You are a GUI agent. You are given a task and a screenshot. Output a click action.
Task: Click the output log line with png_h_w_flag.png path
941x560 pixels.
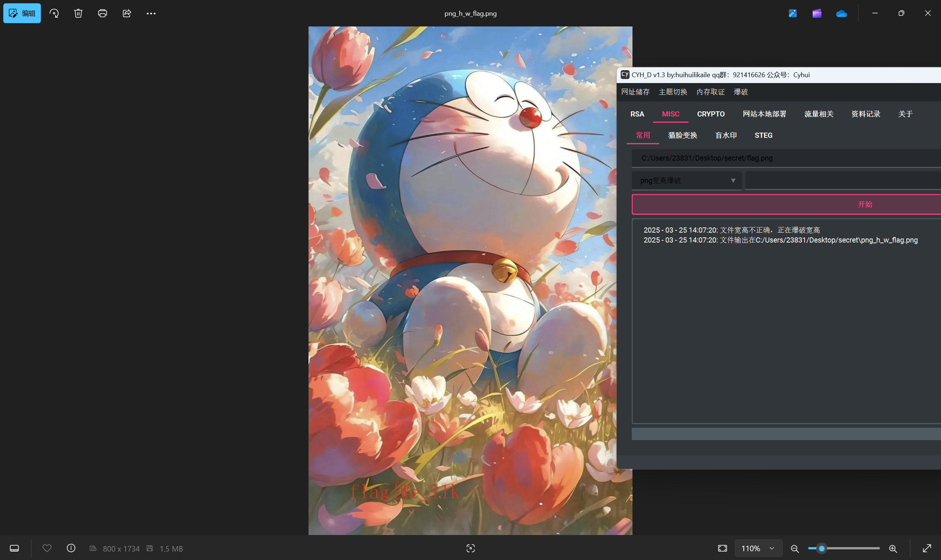click(x=780, y=240)
